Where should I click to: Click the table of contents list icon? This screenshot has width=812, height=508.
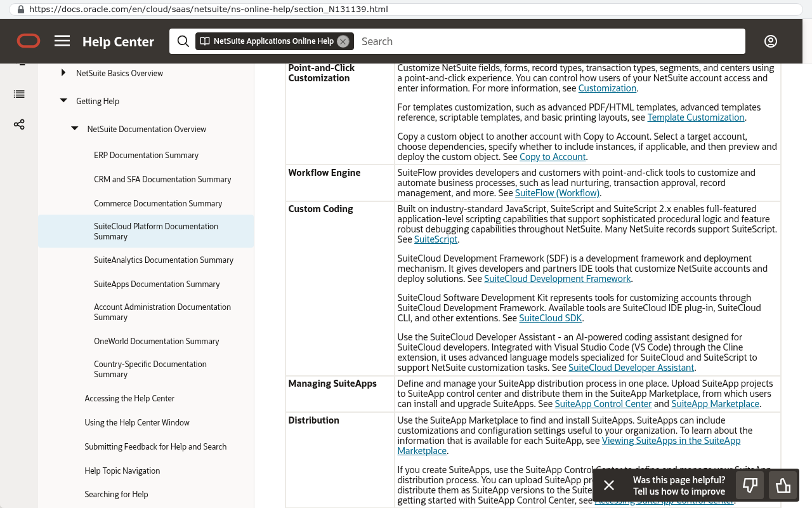[19, 94]
